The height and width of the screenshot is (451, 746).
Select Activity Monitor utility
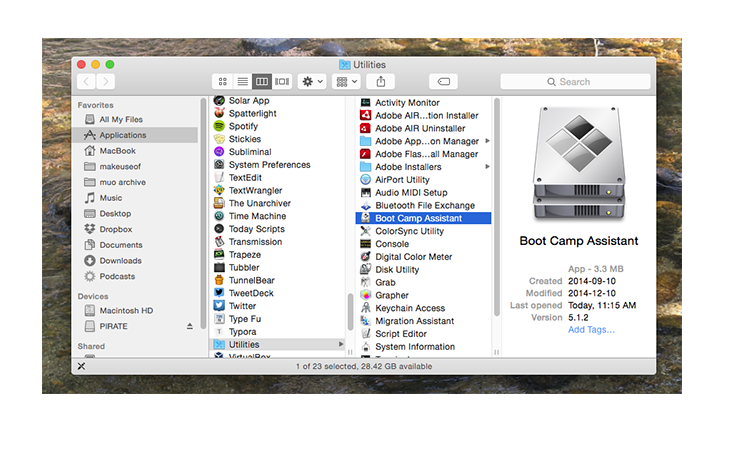(407, 103)
